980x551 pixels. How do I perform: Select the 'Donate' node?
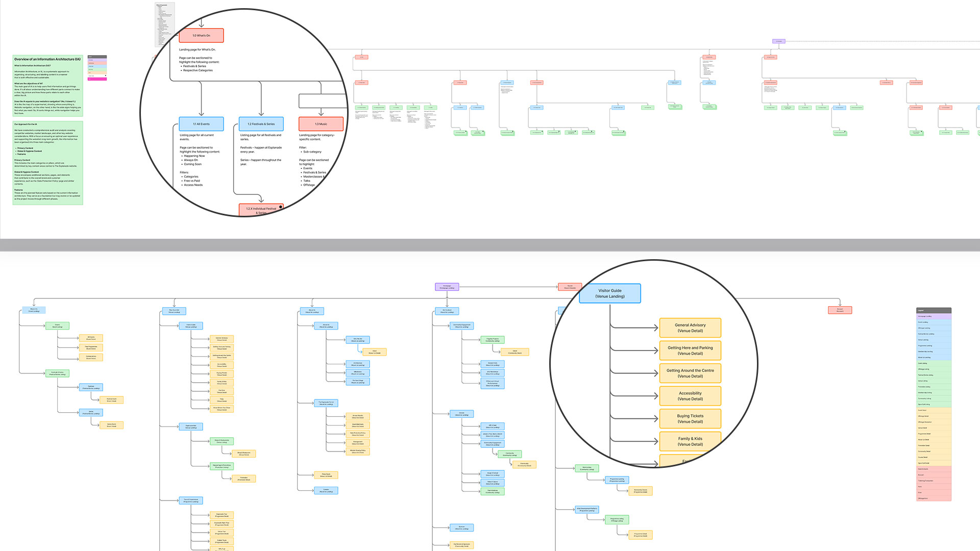pyautogui.click(x=461, y=414)
